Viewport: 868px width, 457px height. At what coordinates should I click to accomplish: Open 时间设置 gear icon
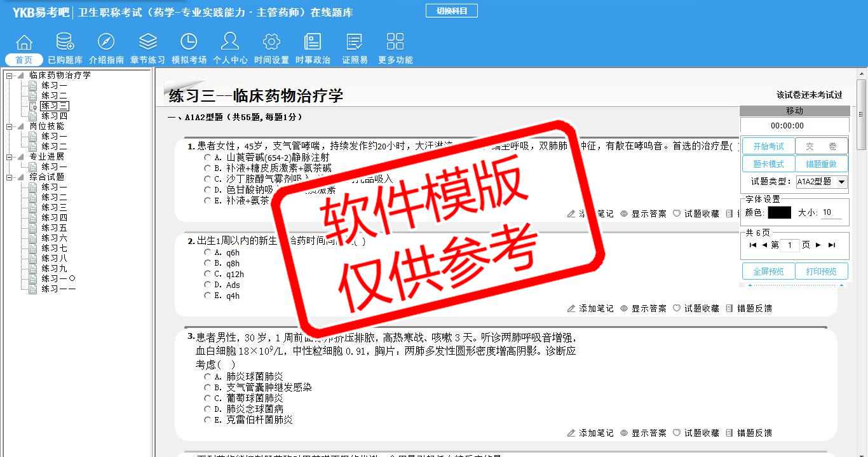pyautogui.click(x=271, y=42)
